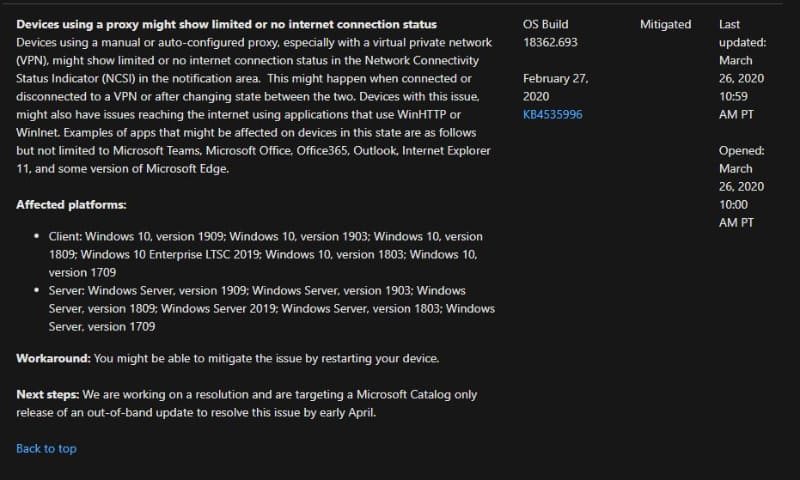Click the OS Build 18362.693 text
Viewport: 800px width, 480px height.
[x=549, y=33]
